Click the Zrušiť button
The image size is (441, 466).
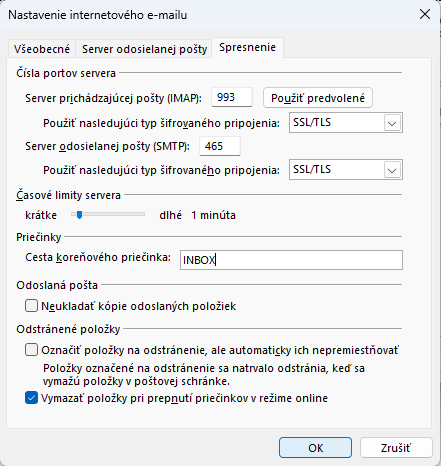[396, 448]
